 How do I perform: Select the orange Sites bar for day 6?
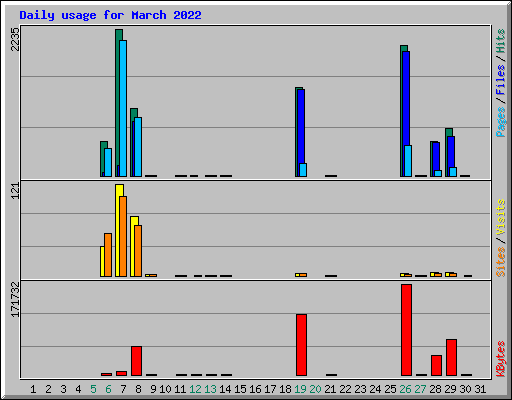click(x=108, y=255)
